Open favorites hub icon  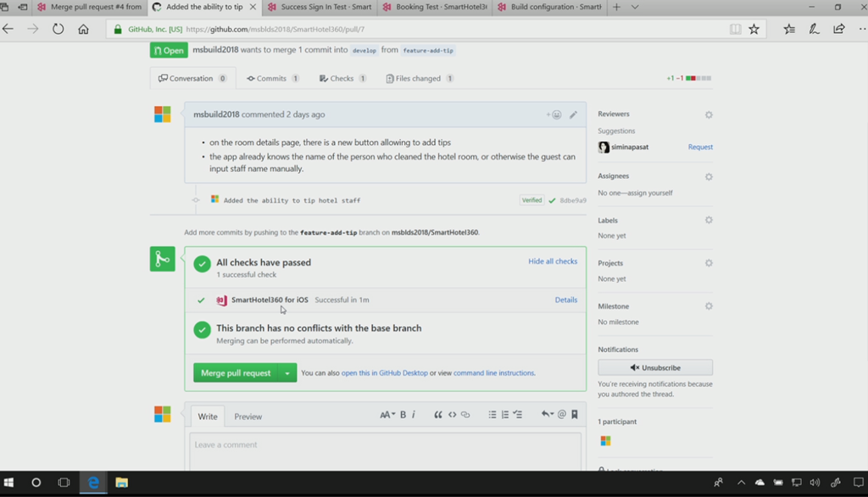click(789, 30)
